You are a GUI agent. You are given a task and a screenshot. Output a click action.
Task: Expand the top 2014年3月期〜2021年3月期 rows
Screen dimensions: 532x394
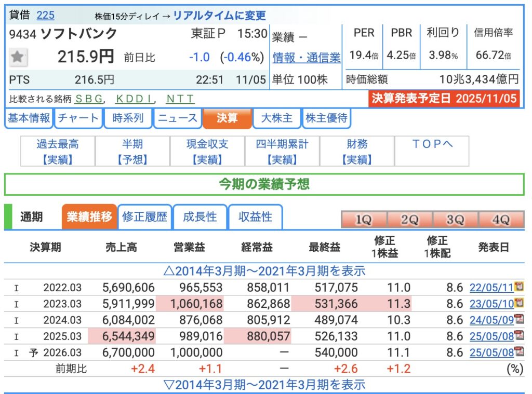(264, 270)
